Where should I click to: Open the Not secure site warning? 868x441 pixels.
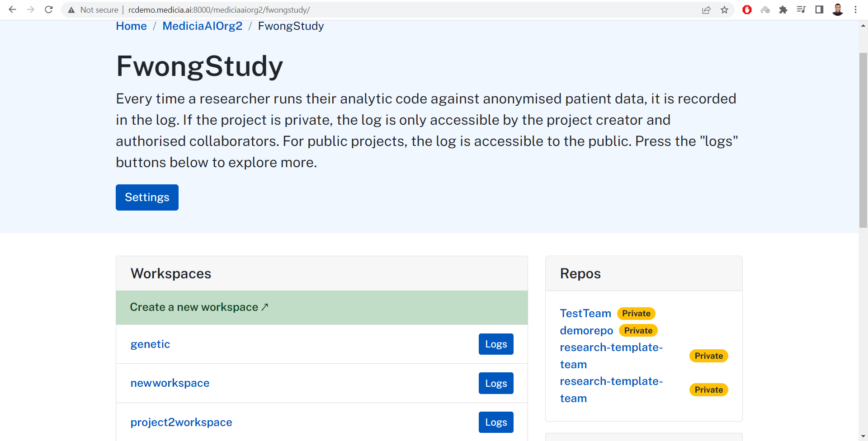tap(93, 10)
